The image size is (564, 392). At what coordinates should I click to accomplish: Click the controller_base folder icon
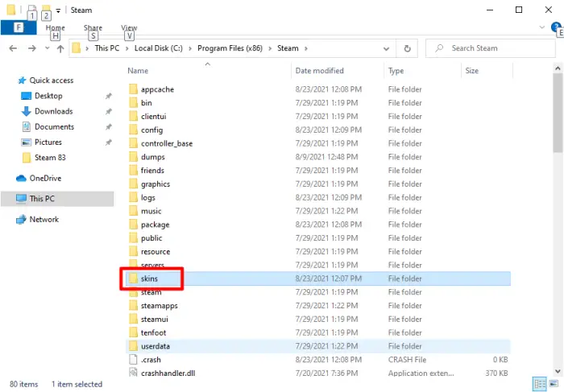coord(134,143)
